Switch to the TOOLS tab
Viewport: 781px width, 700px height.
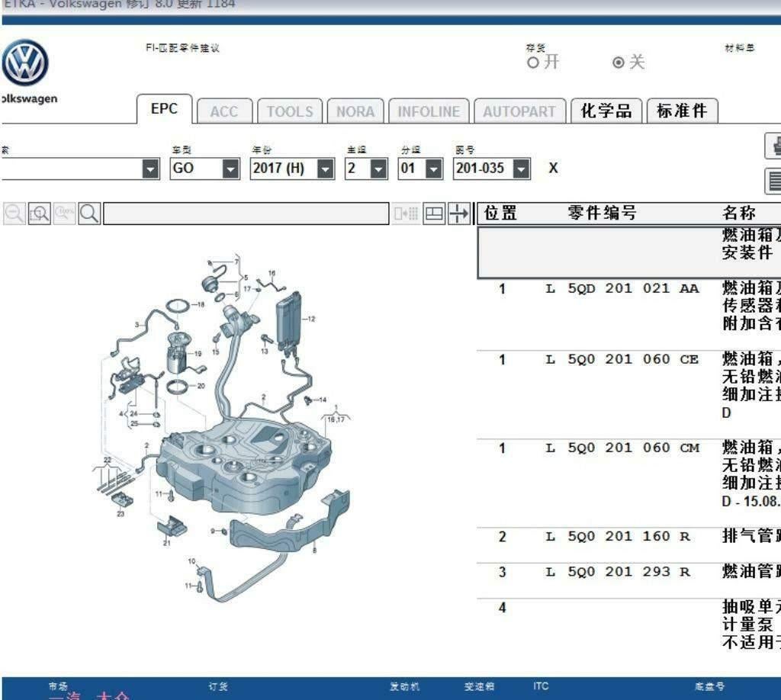[289, 111]
